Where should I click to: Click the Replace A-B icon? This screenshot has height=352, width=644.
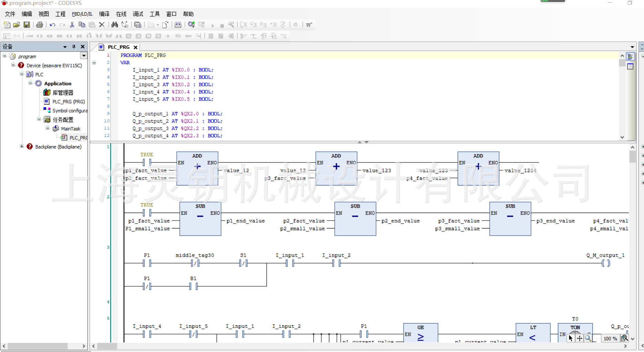click(x=125, y=25)
